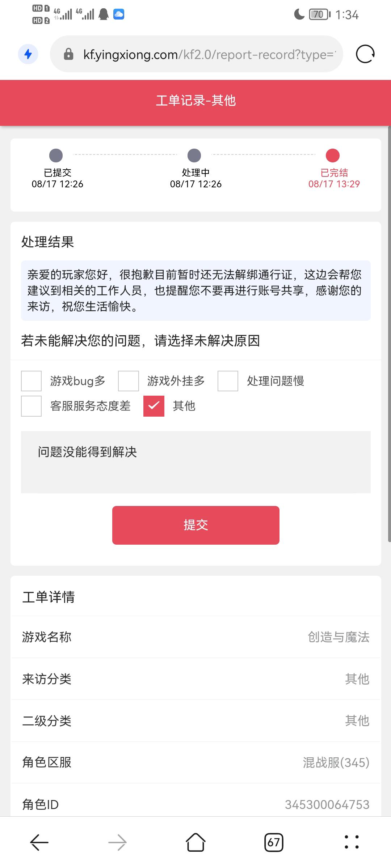Tap the forward arrow icon
The width and height of the screenshot is (391, 868).
click(x=117, y=842)
